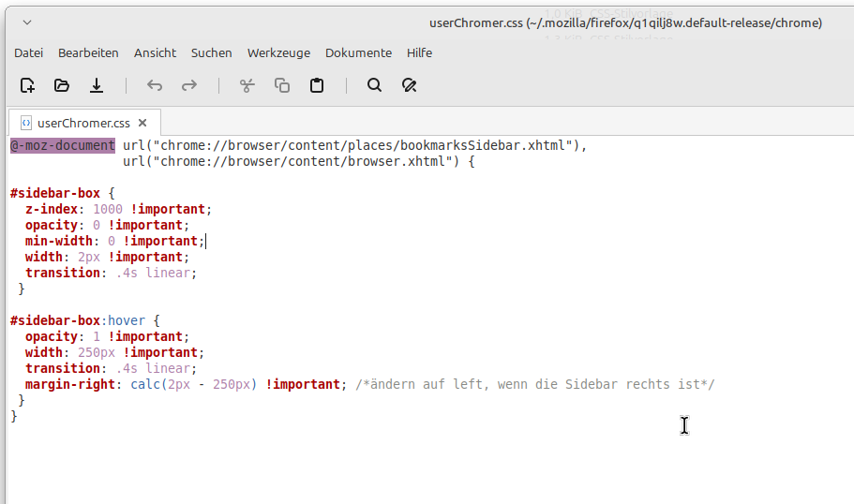Close the userChromer.css tab
Screen dimensions: 854x504
coord(142,123)
